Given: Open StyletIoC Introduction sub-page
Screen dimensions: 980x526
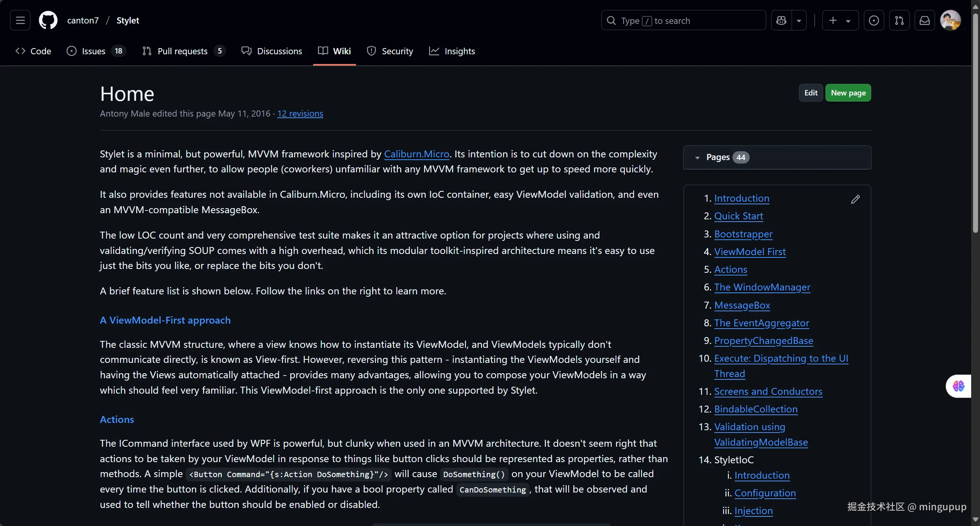Looking at the screenshot, I should (x=762, y=475).
